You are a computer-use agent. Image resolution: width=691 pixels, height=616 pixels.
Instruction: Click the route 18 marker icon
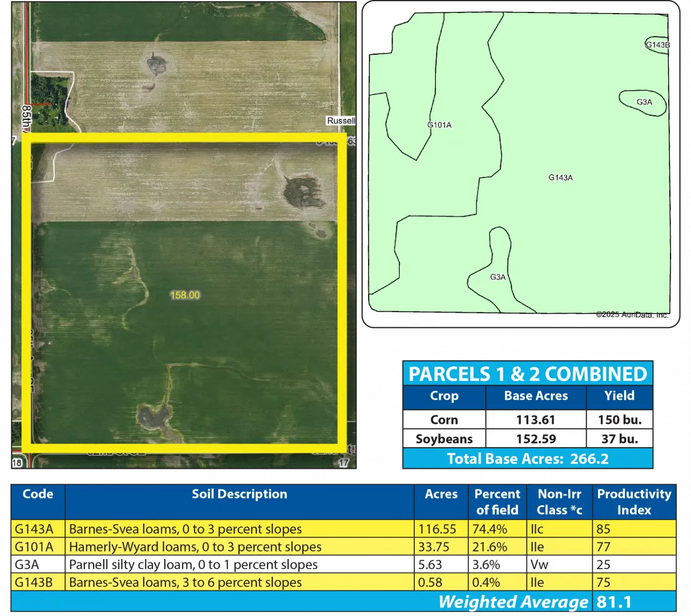click(x=17, y=463)
